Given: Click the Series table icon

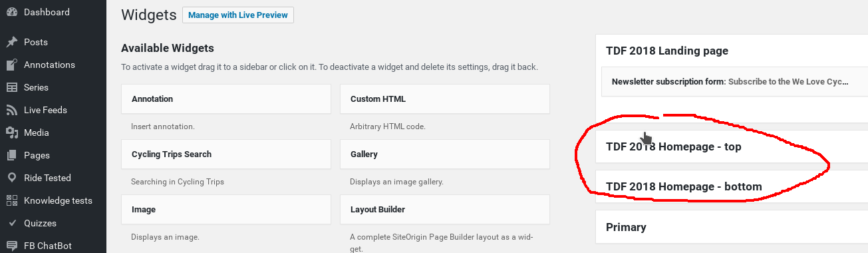Looking at the screenshot, I should 12,87.
